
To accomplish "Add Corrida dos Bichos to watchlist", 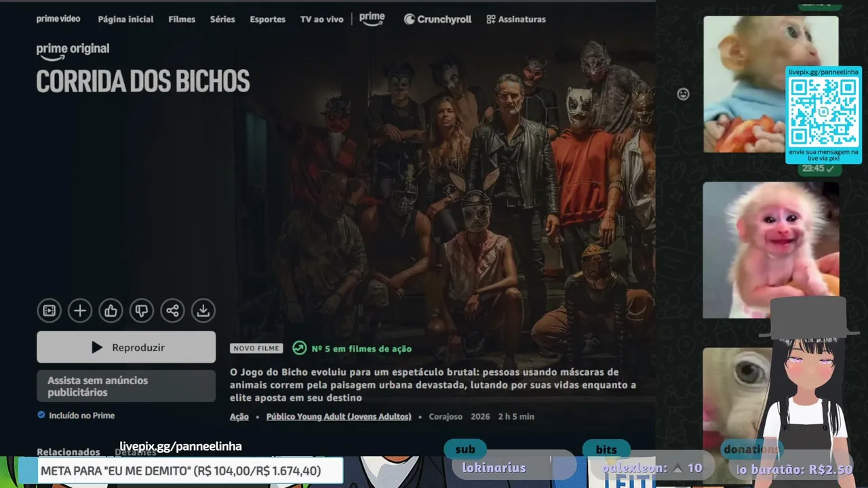I will click(x=79, y=310).
